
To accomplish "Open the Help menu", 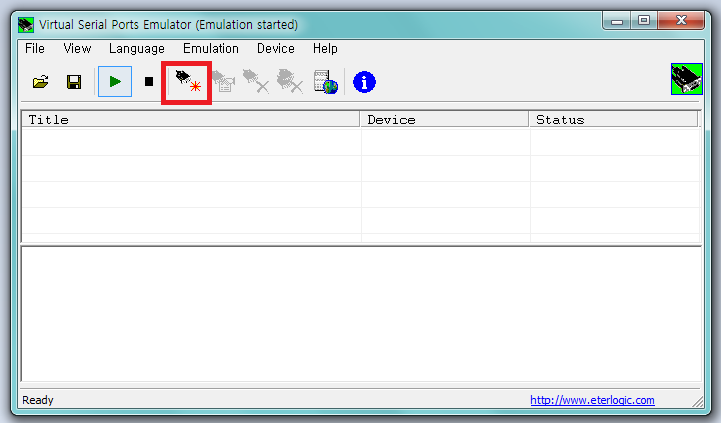I will click(x=325, y=49).
